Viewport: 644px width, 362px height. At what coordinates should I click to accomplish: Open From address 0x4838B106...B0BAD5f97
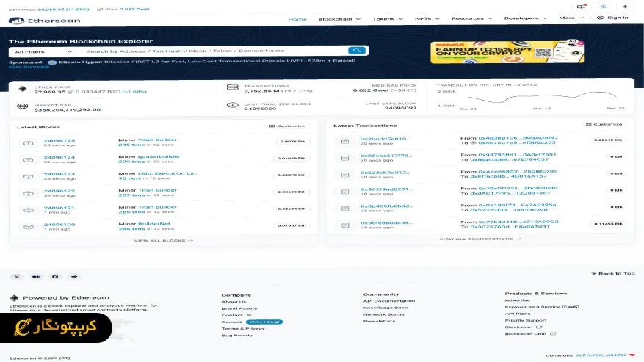(518, 138)
